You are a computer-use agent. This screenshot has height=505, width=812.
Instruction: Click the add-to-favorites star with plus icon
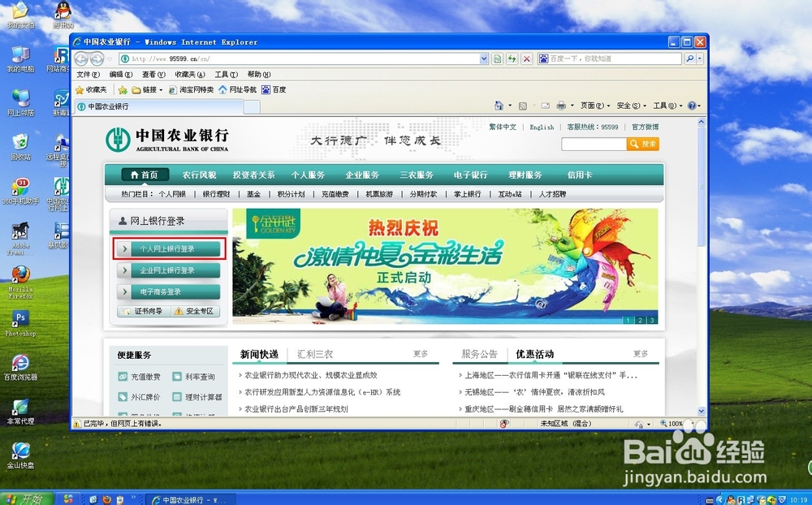coord(123,89)
